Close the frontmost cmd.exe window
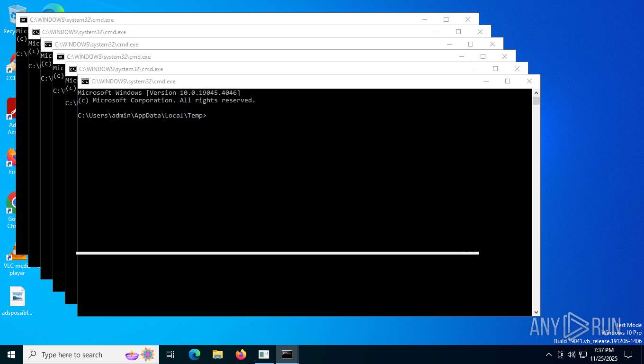 tap(529, 82)
